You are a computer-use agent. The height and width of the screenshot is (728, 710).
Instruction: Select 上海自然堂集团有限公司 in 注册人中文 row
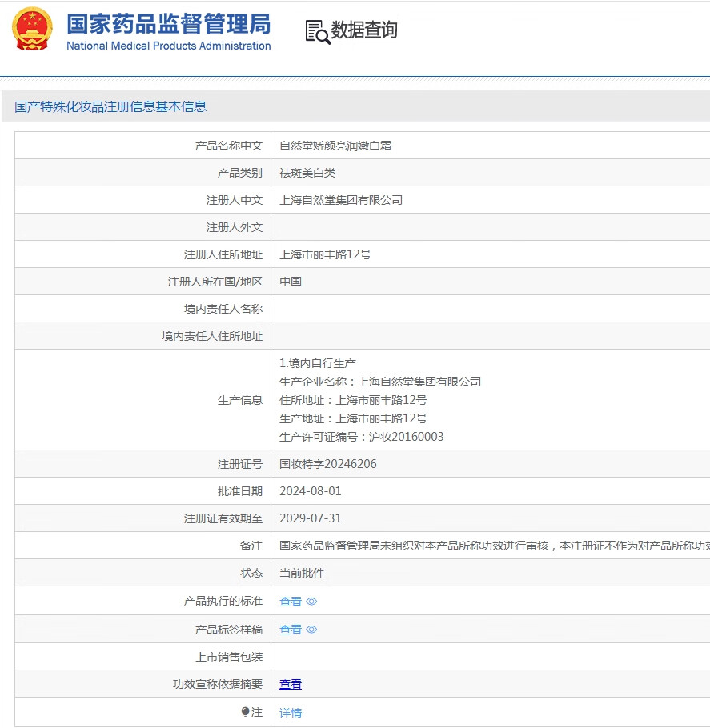click(x=341, y=200)
